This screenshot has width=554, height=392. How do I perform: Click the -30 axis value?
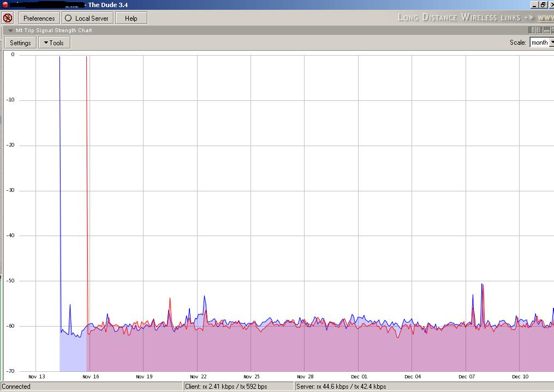pyautogui.click(x=10, y=190)
